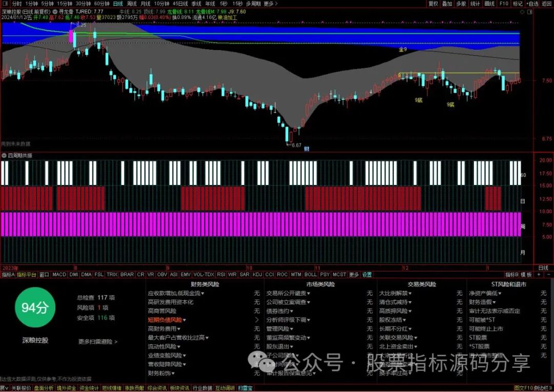Click 图文F10 at the bottom right
Viewport: 554px width, 392px height.
pyautogui.click(x=523, y=388)
